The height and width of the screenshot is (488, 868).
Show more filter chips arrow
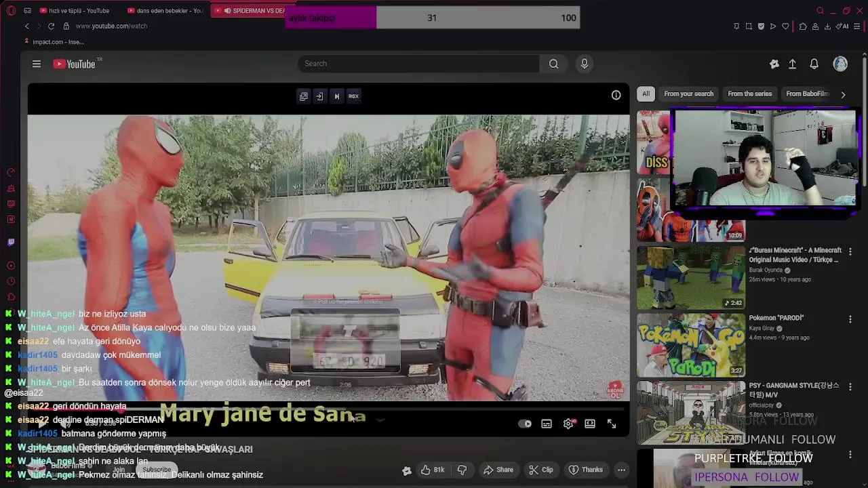pos(843,95)
